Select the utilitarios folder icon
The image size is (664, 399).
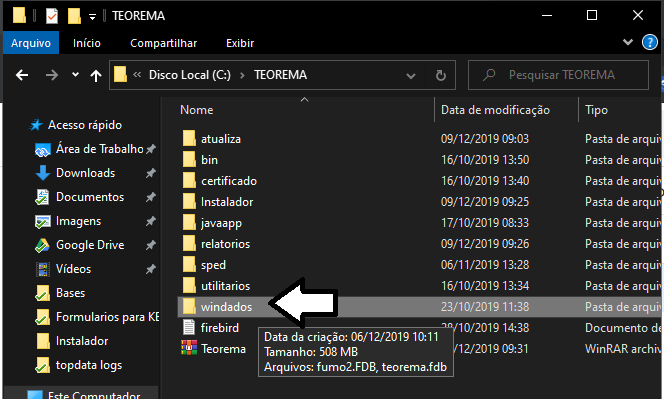pyautogui.click(x=189, y=286)
